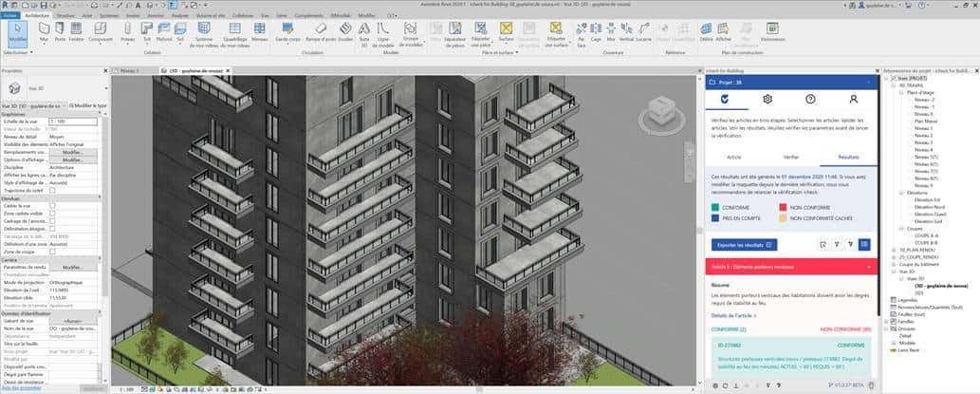Screen dimensions: 980x394
Task: Select the Par face opening tool
Action: (582, 34)
